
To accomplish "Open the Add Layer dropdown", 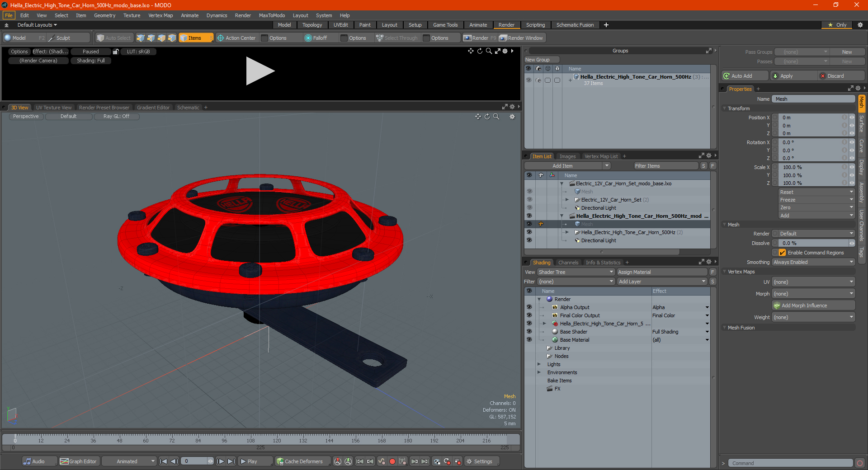I will [662, 282].
